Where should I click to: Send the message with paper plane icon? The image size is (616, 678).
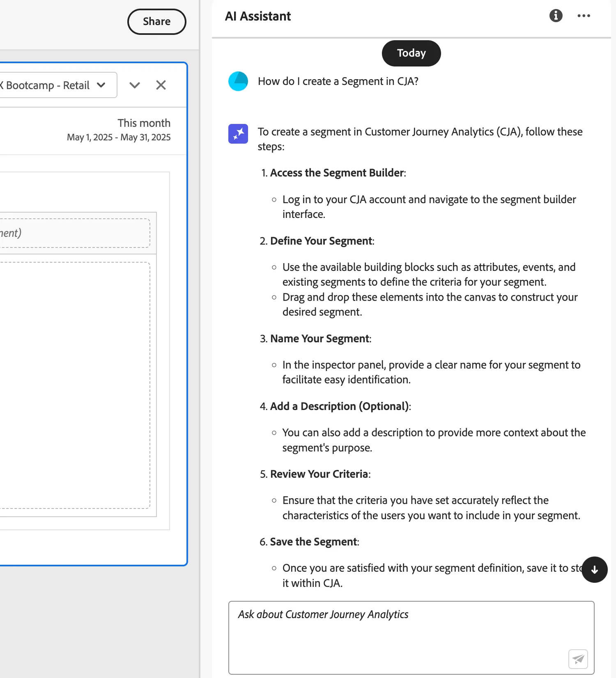pyautogui.click(x=578, y=659)
